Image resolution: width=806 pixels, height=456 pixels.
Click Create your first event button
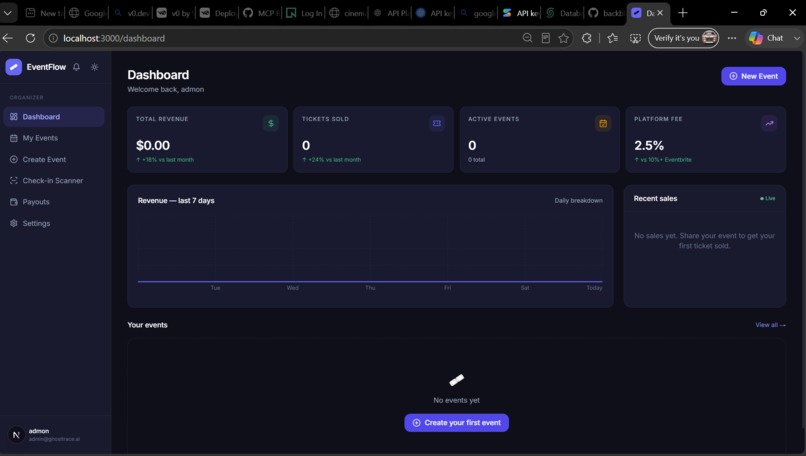tap(456, 423)
